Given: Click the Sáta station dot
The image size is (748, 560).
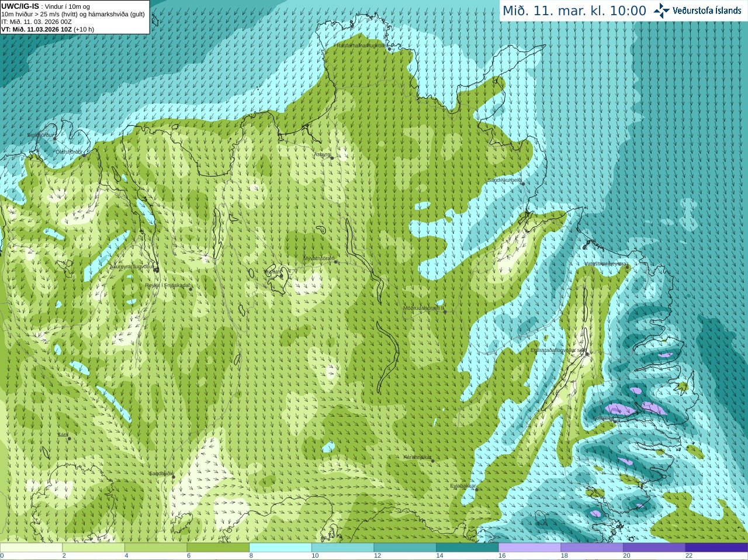Looking at the screenshot, I should [x=69, y=438].
